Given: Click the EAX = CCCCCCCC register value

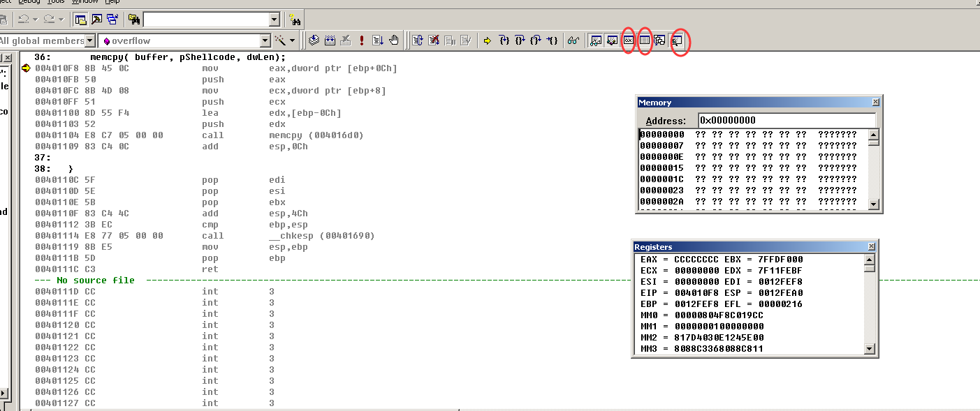Looking at the screenshot, I should [x=679, y=260].
